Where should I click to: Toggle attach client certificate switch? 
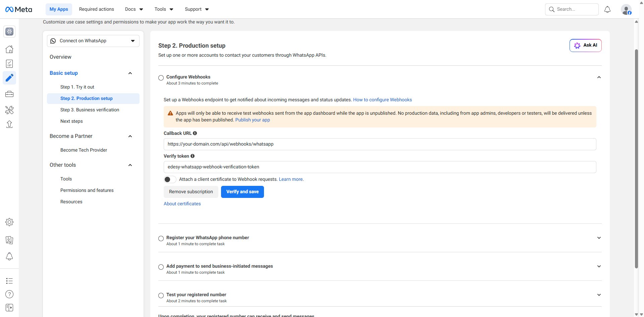click(170, 179)
